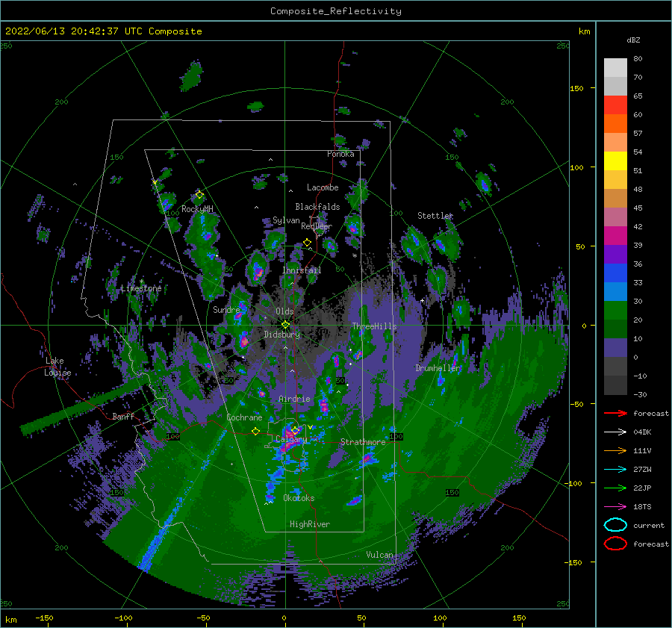Image resolution: width=672 pixels, height=628 pixels.
Task: Select the HighRiver label
Action: click(310, 524)
